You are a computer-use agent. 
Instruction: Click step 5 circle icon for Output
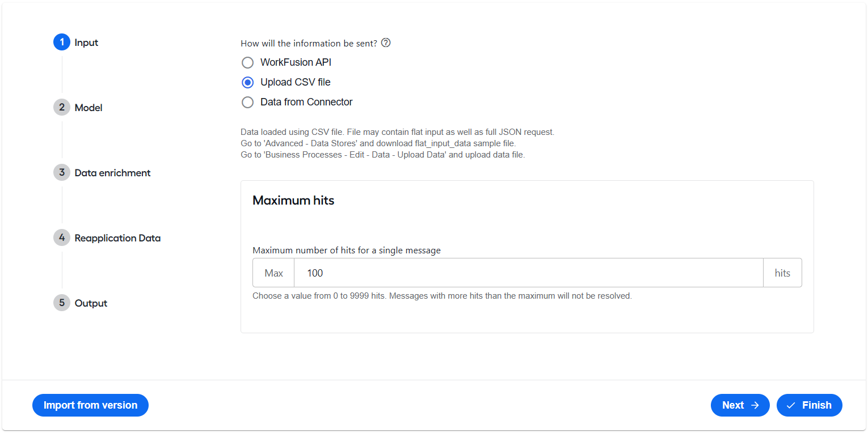coord(62,303)
